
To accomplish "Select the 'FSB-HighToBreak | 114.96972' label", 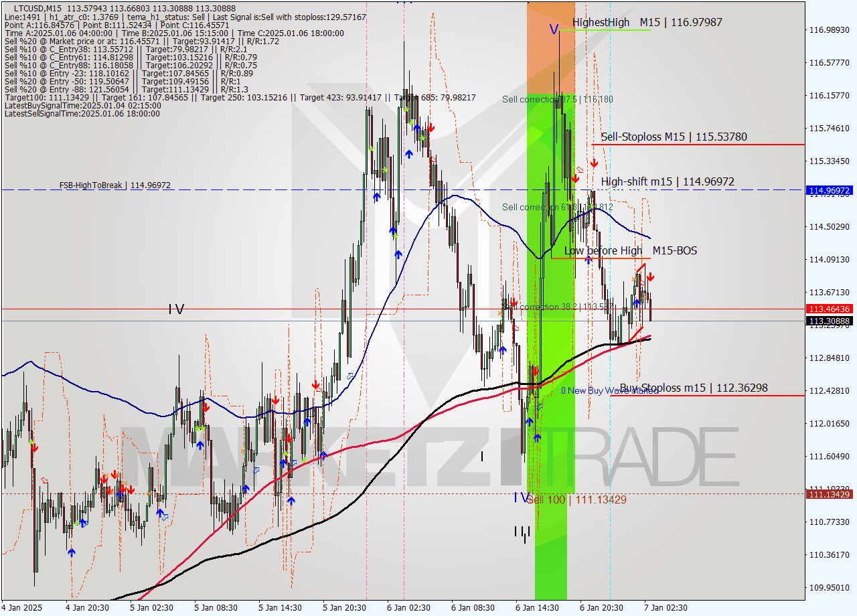I will 114,185.
